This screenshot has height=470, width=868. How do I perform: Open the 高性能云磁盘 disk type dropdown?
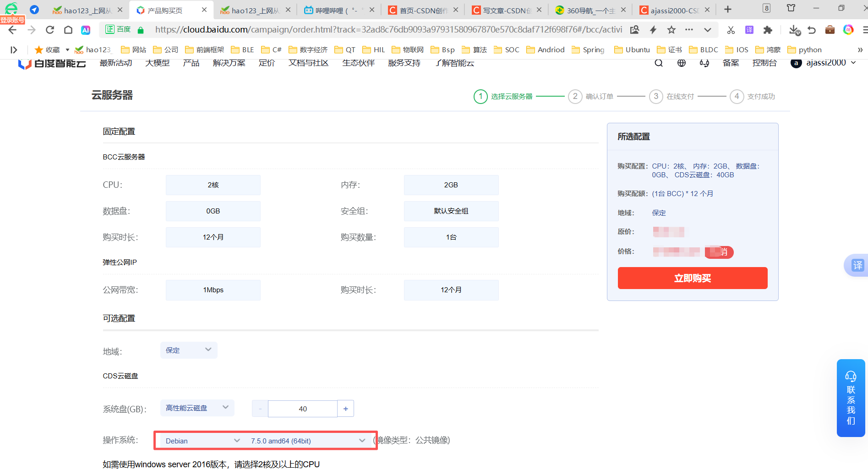(197, 408)
